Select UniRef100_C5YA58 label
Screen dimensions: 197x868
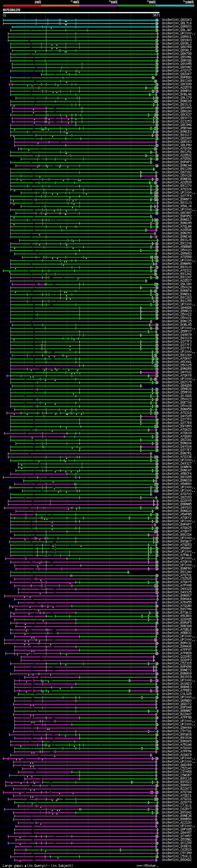tap(177, 772)
